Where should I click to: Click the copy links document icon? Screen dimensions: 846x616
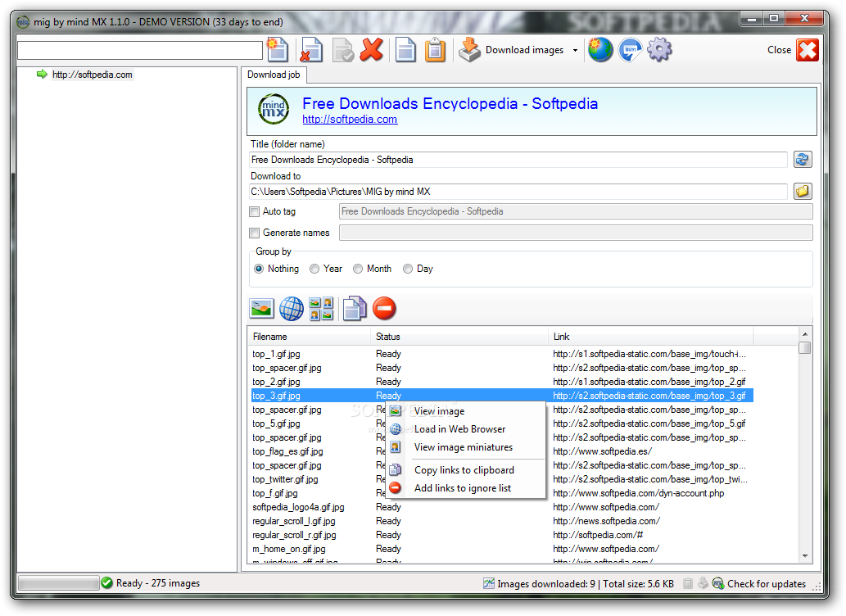point(355,309)
